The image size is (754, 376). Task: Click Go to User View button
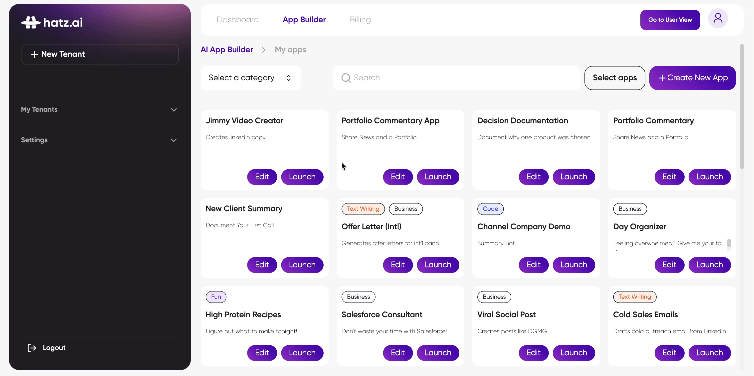pyautogui.click(x=670, y=20)
